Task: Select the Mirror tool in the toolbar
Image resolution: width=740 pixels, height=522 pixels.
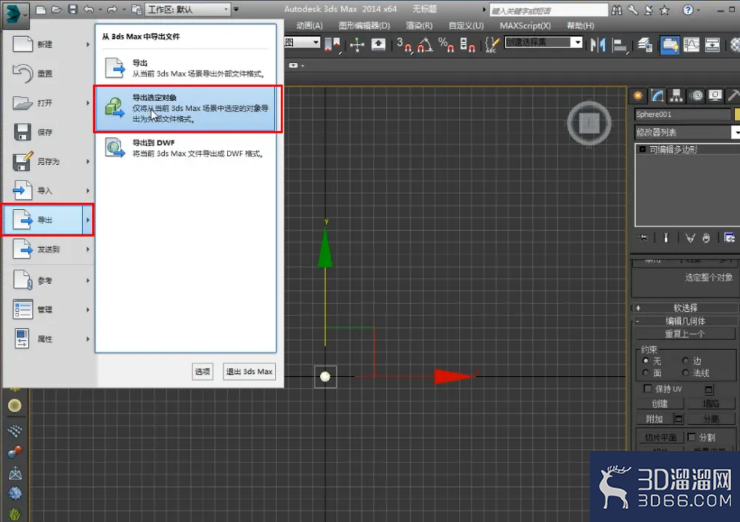Action: [x=600, y=45]
